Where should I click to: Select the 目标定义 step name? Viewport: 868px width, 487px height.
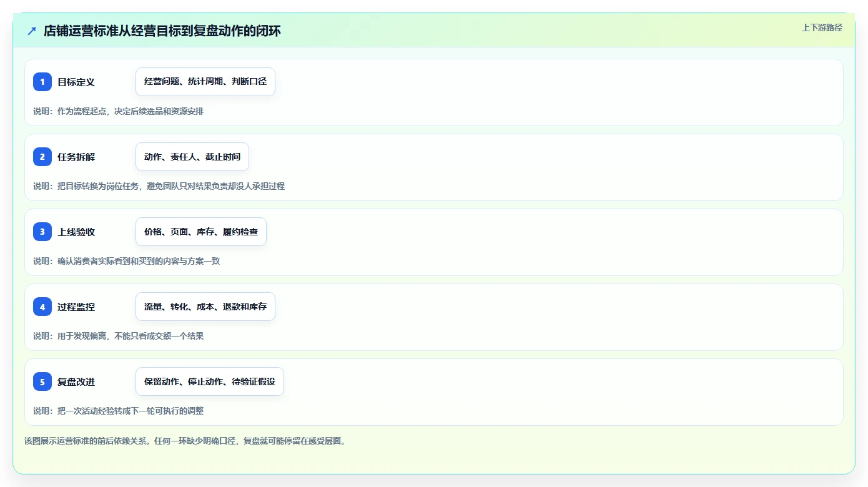click(x=76, y=82)
